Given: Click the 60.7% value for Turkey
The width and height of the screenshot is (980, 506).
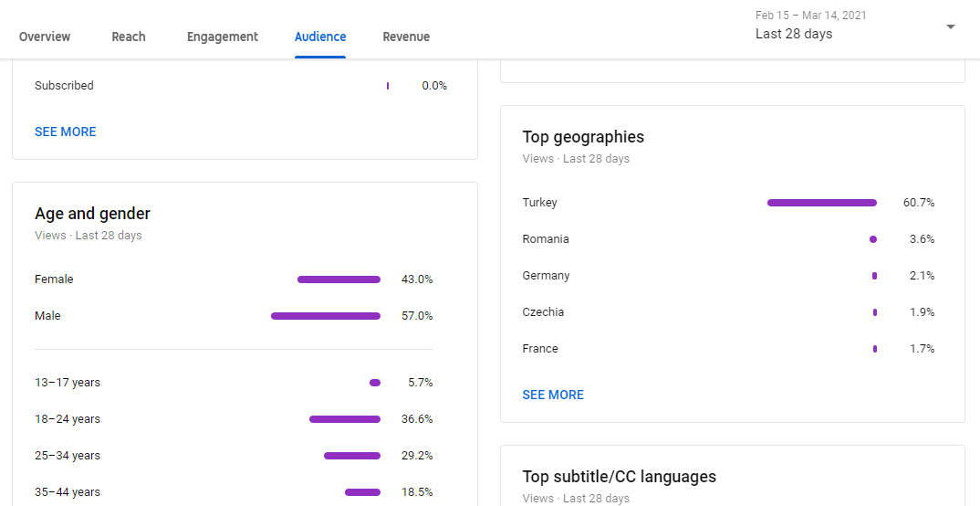Looking at the screenshot, I should (x=919, y=203).
